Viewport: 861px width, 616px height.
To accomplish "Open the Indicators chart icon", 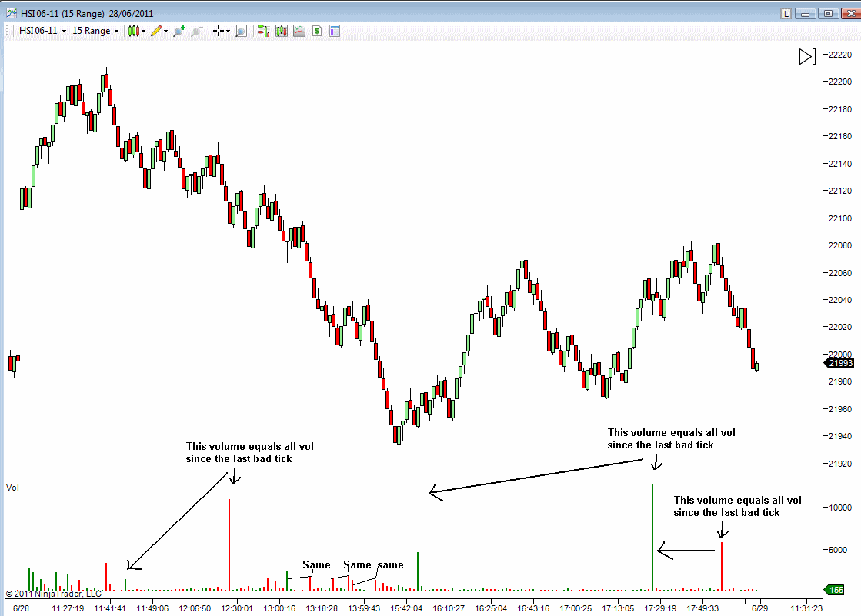I will 299,31.
